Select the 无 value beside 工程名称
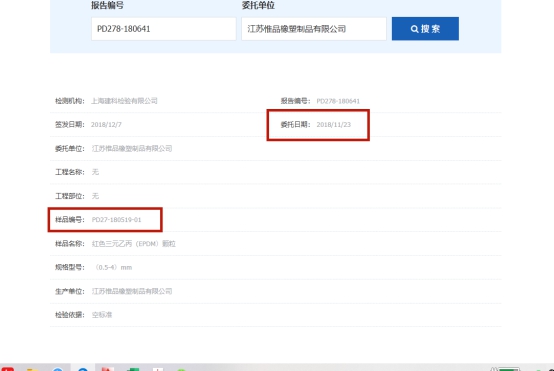 point(95,172)
